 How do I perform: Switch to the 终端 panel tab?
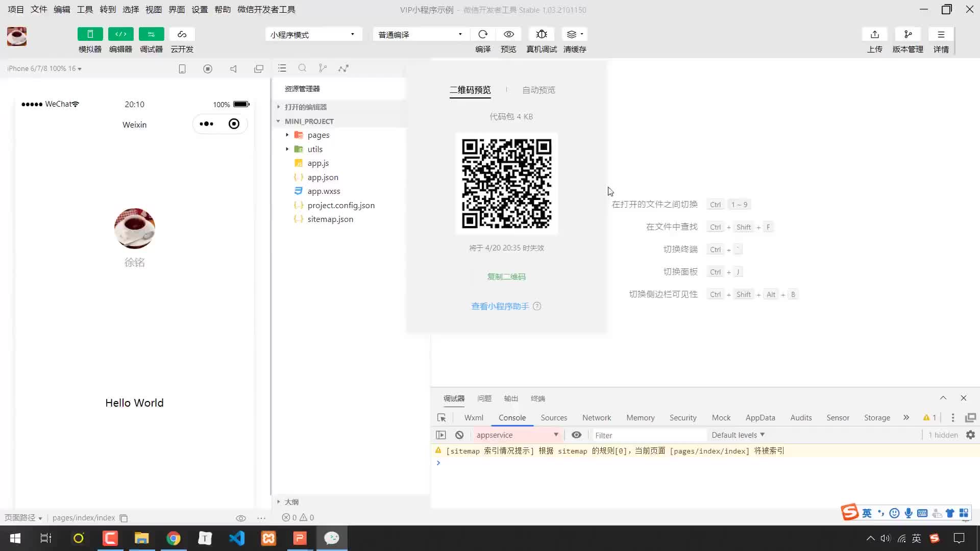pyautogui.click(x=538, y=398)
